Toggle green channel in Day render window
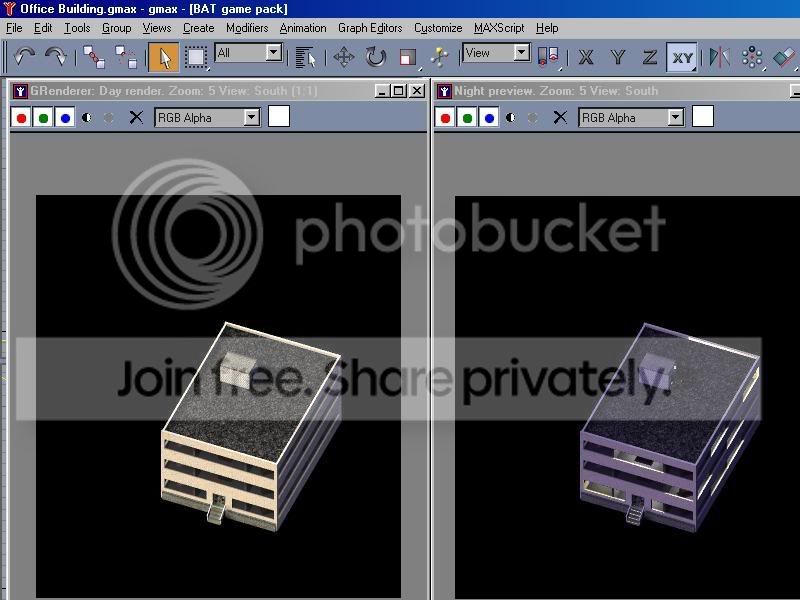The image size is (800, 600). point(43,117)
